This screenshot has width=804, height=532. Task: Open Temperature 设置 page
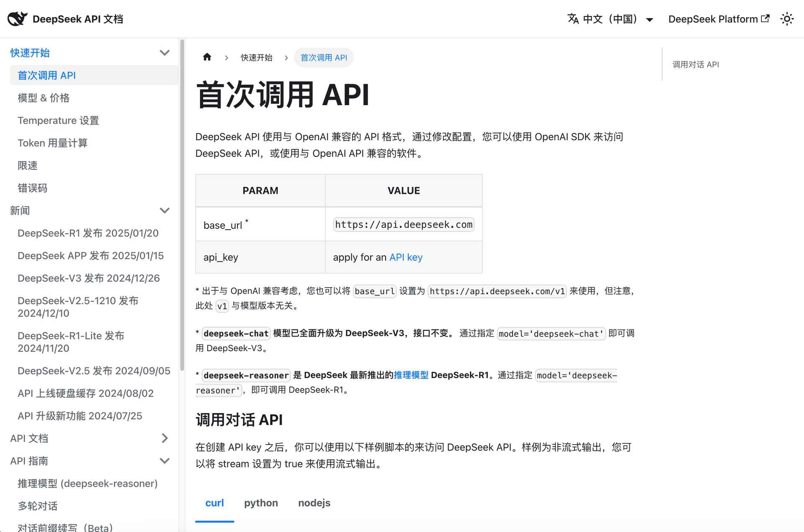(x=58, y=121)
